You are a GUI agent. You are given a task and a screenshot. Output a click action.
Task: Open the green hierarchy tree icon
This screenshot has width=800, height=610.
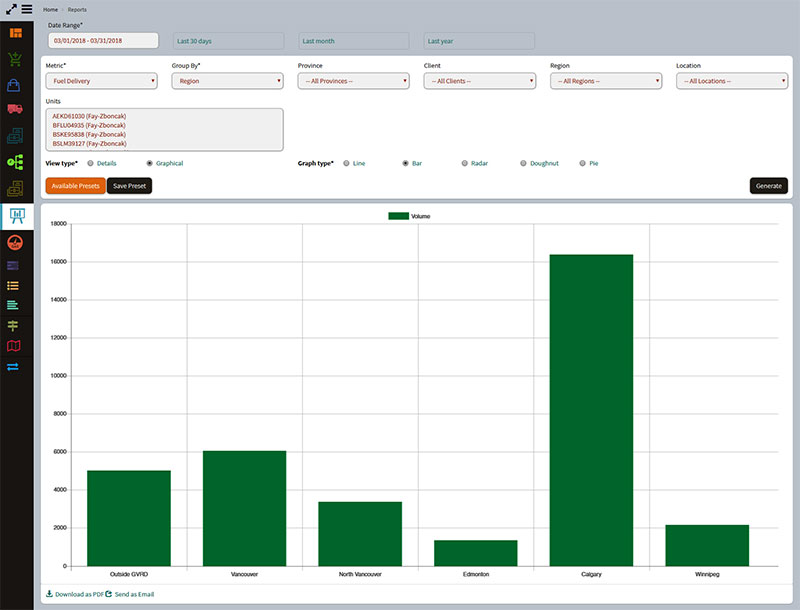point(15,162)
